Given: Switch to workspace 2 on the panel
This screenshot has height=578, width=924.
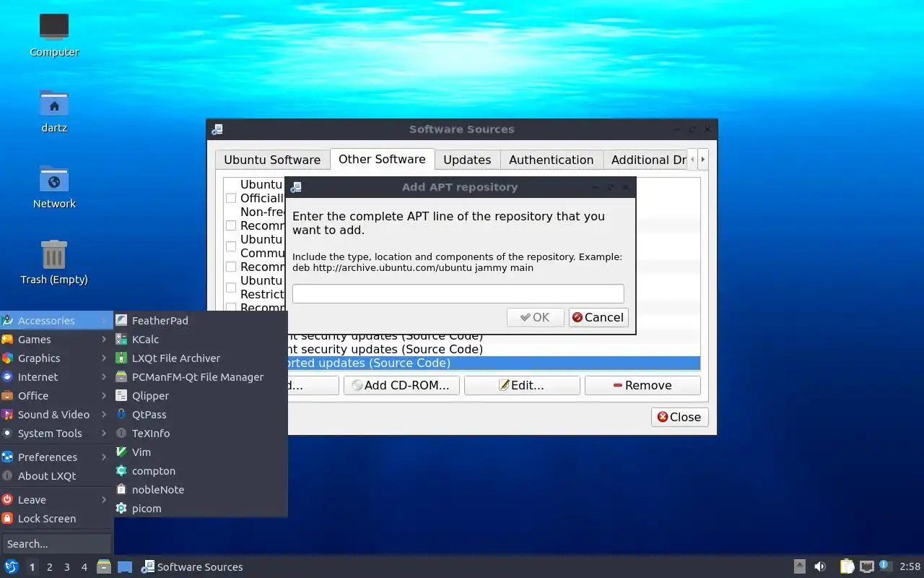Looking at the screenshot, I should tap(50, 567).
